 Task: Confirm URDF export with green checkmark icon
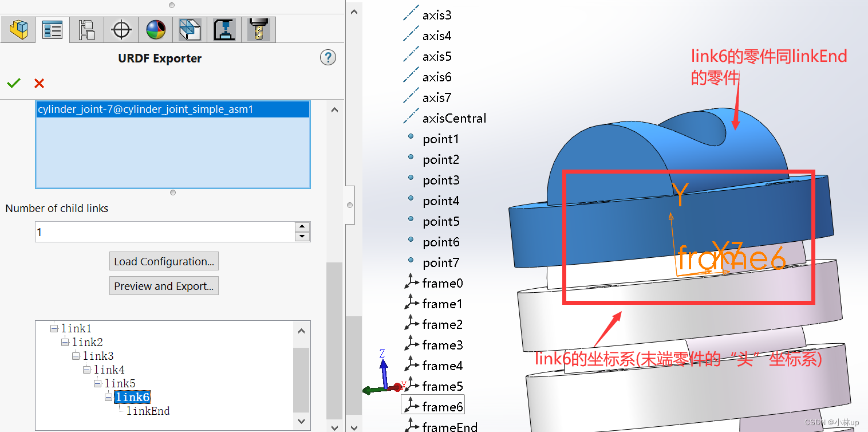click(x=13, y=83)
